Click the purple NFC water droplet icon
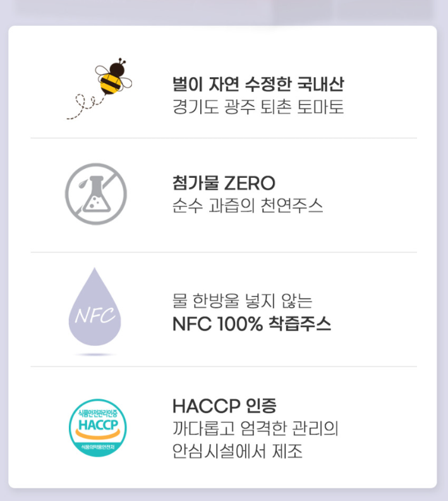 pos(95,307)
